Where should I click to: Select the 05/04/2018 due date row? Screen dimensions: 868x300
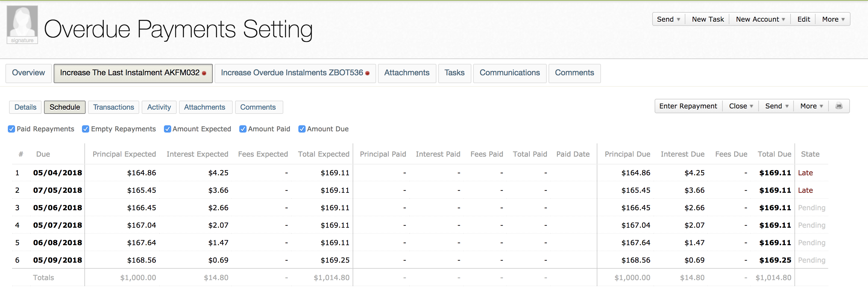[58, 173]
